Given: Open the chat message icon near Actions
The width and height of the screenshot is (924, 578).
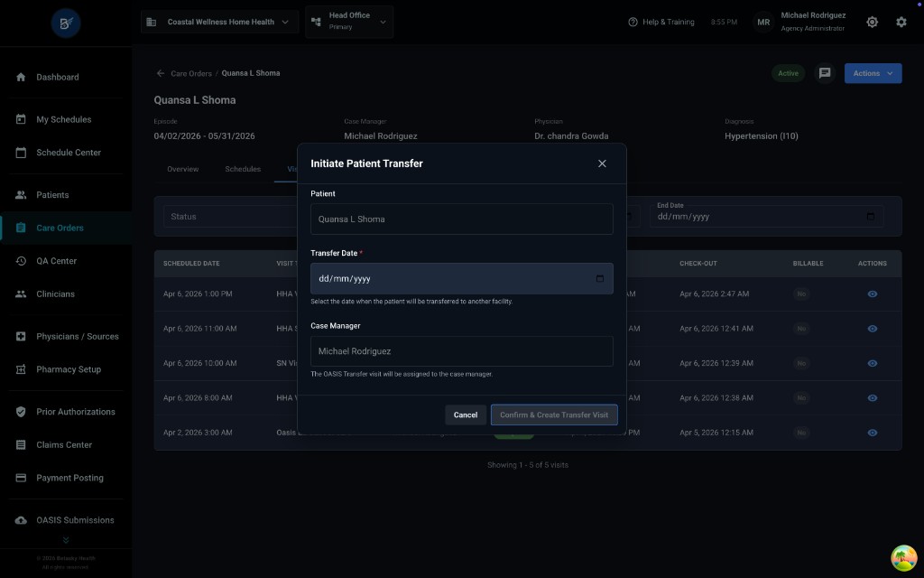Looking at the screenshot, I should click(x=825, y=73).
